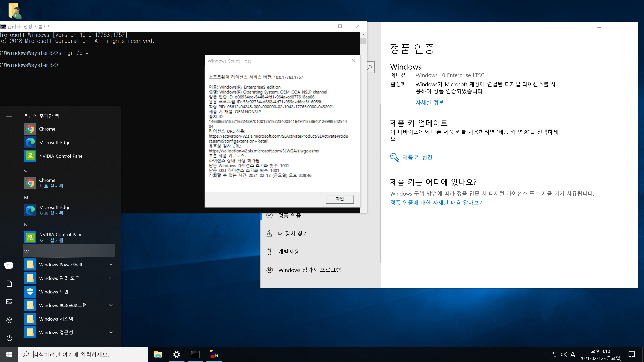Maximize the Command Prompt window
Viewport: 644px width, 362px height.
(x=340, y=26)
